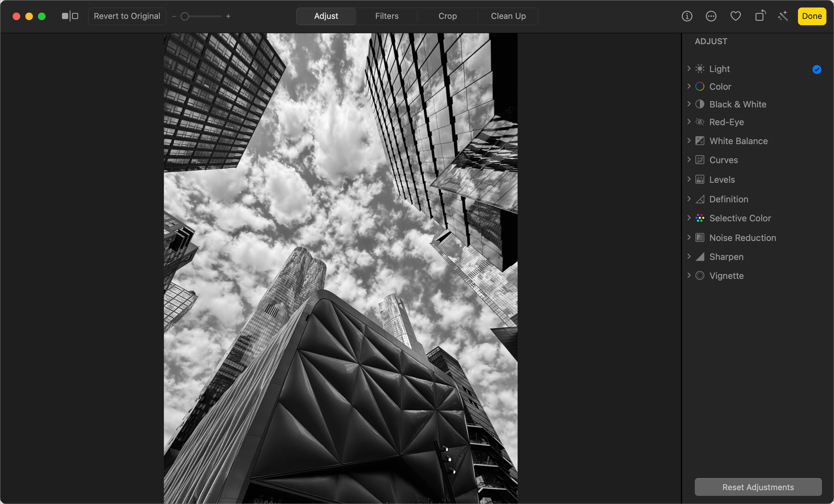
Task: Expand the Light adjustment section
Action: 689,68
